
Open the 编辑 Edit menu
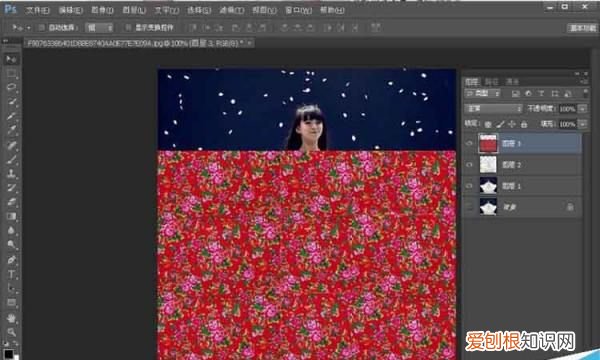click(x=70, y=10)
